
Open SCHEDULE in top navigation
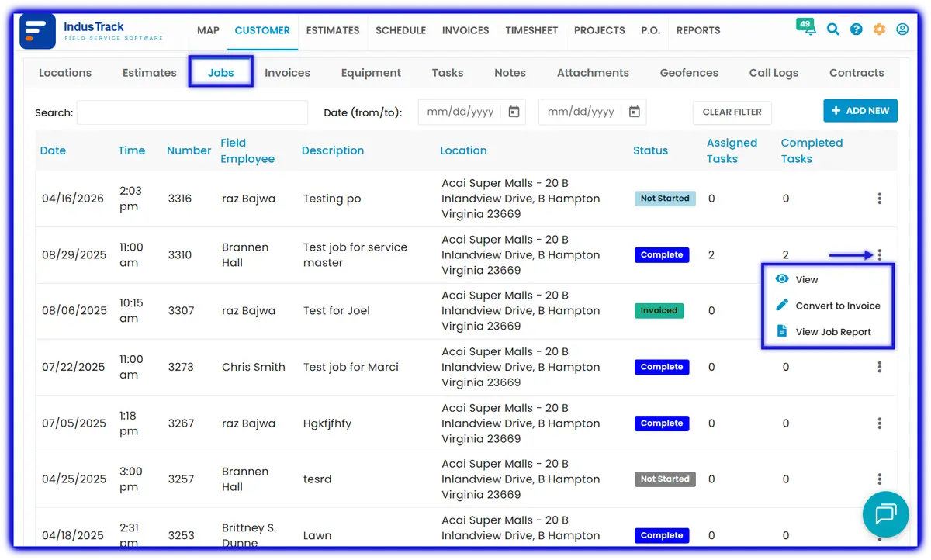401,30
